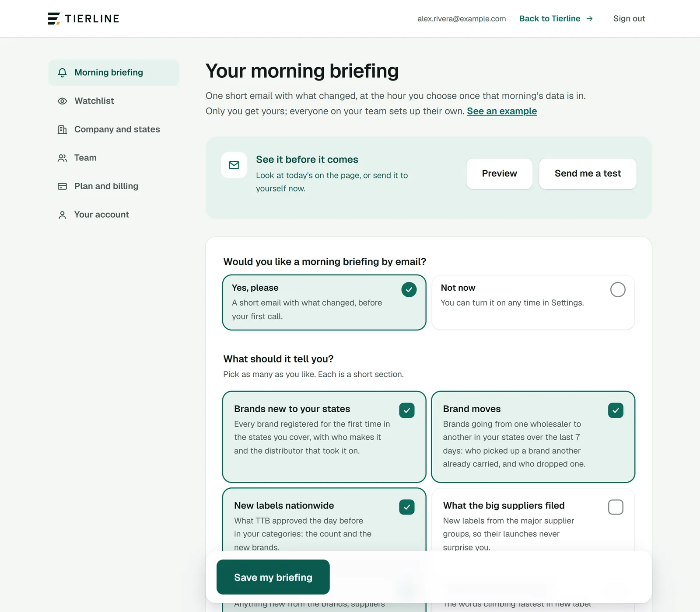Open the See an example link
Viewport: 700px width, 612px height.
tap(502, 111)
